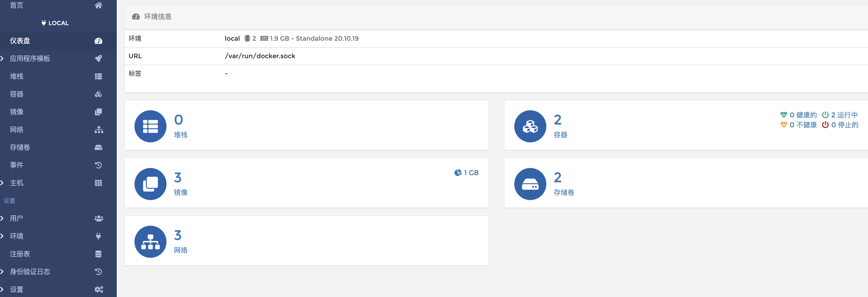Viewport: 868px width, 297px height.
Task: Expand the 应用程序模板 sidebar chevron
Action: (x=2, y=58)
